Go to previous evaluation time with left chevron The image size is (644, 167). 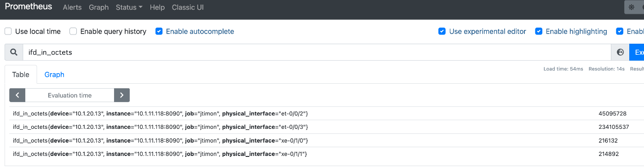click(x=17, y=95)
